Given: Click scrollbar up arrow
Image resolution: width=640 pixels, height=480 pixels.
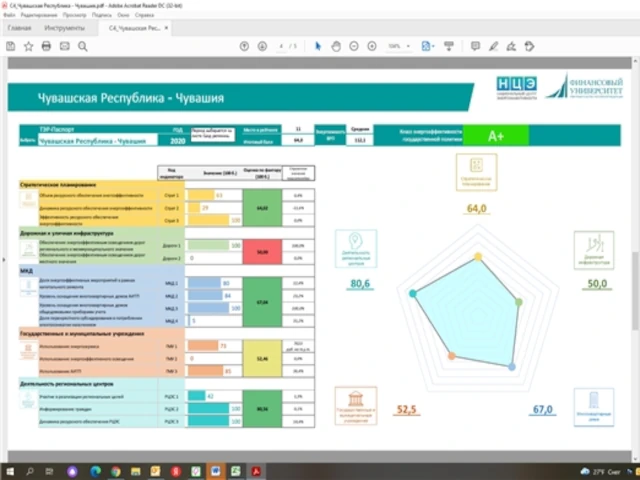Looking at the screenshot, I should (x=635, y=61).
